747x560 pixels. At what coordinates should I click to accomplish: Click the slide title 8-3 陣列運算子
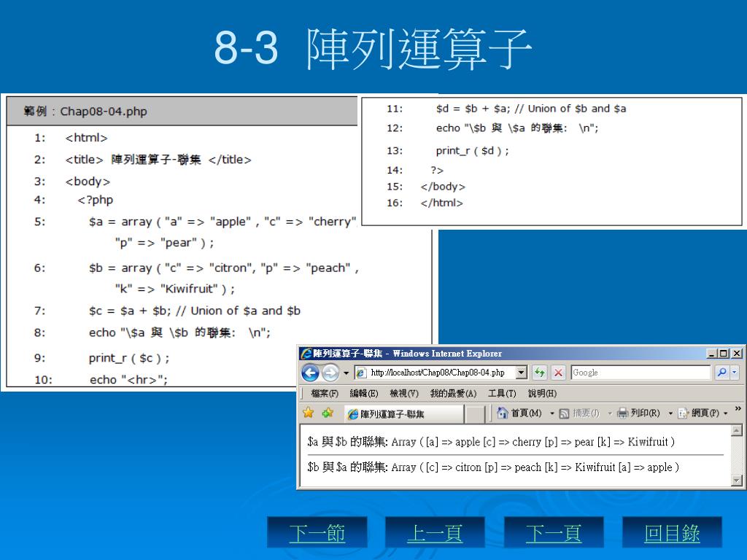[x=373, y=49]
